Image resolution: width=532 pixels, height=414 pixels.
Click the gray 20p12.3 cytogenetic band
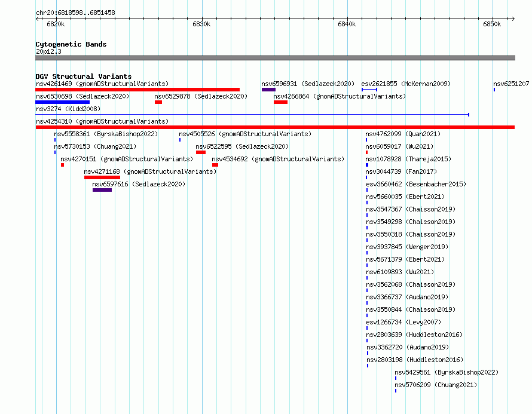(275, 59)
